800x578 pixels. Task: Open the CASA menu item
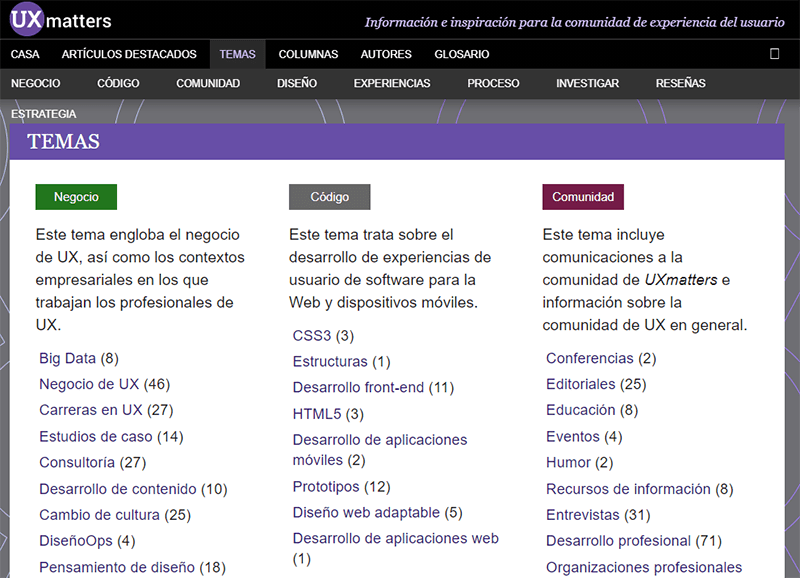[x=25, y=55]
